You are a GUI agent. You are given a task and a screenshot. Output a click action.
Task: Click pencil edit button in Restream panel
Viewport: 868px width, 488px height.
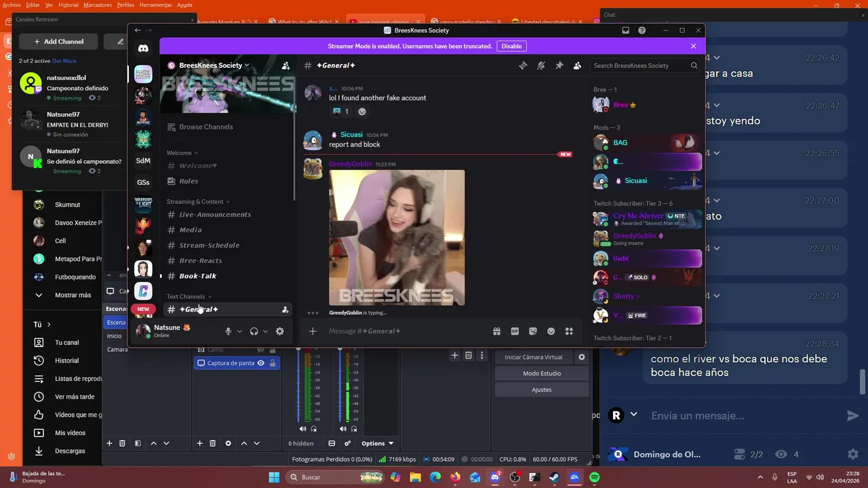coord(120,41)
